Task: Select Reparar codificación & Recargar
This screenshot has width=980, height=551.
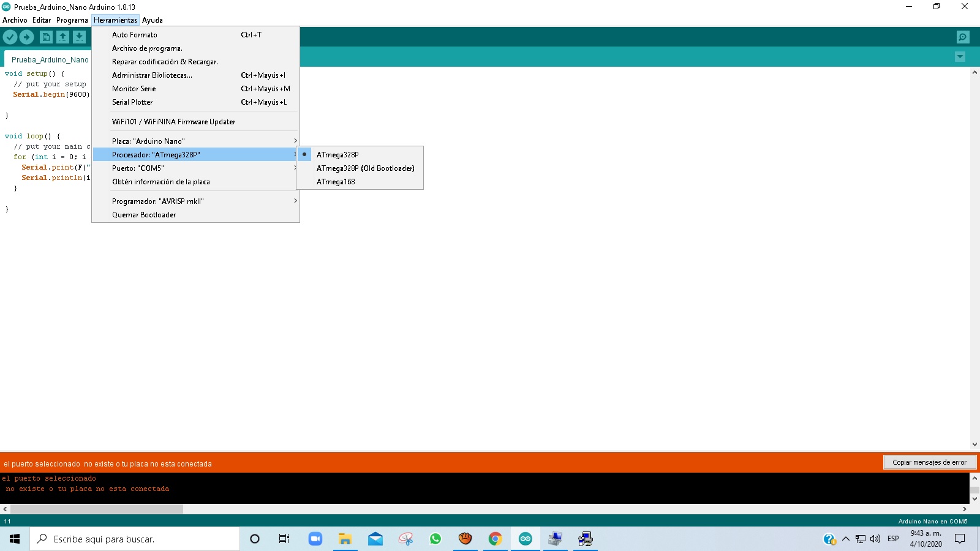Action: tap(195, 61)
